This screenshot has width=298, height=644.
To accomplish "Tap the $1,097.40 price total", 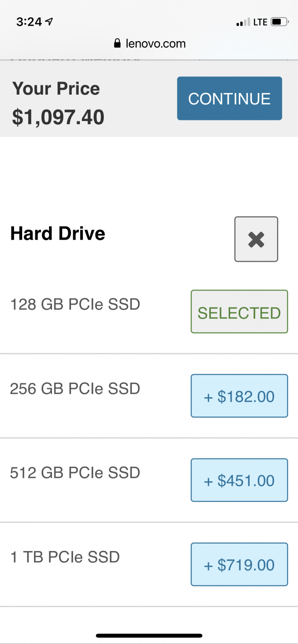I will pyautogui.click(x=58, y=117).
